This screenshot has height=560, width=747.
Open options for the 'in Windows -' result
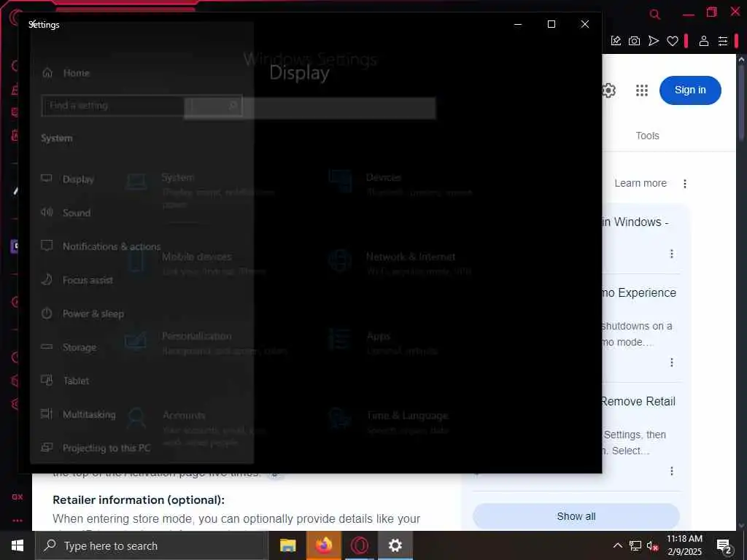pyautogui.click(x=672, y=254)
